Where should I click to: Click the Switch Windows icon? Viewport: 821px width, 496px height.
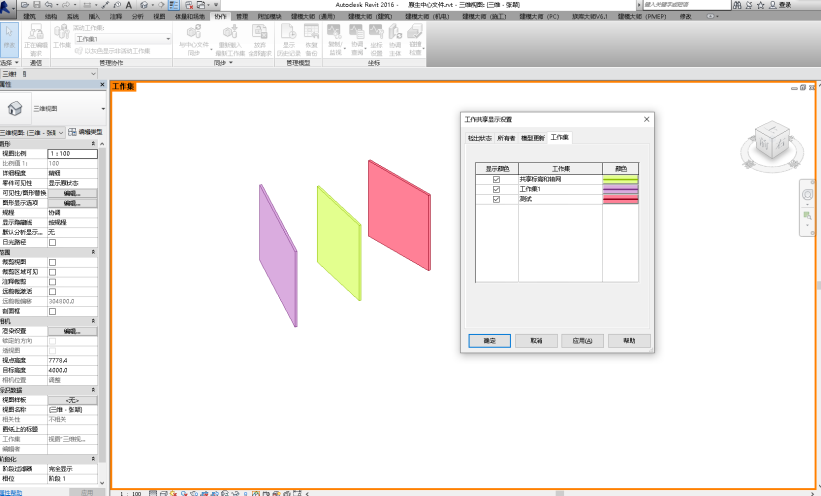pyautogui.click(x=201, y=5)
